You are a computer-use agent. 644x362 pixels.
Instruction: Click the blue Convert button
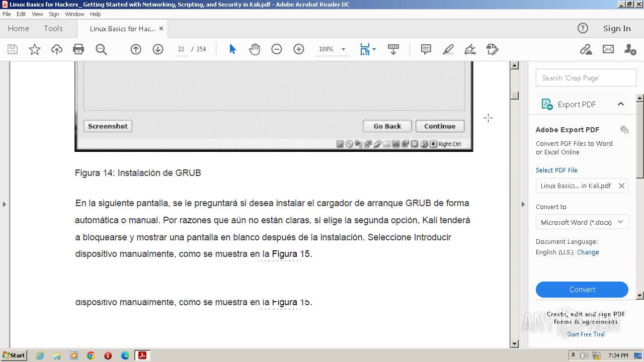click(582, 290)
